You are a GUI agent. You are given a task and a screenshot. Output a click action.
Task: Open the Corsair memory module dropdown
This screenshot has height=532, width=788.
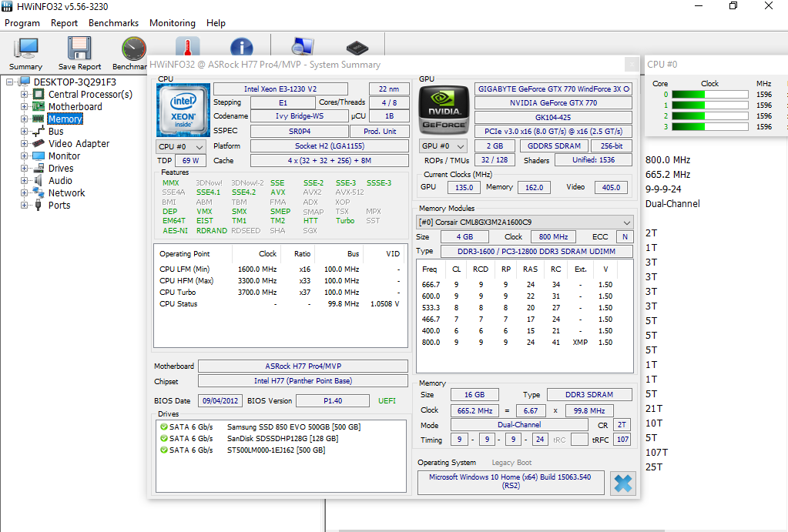pos(525,222)
